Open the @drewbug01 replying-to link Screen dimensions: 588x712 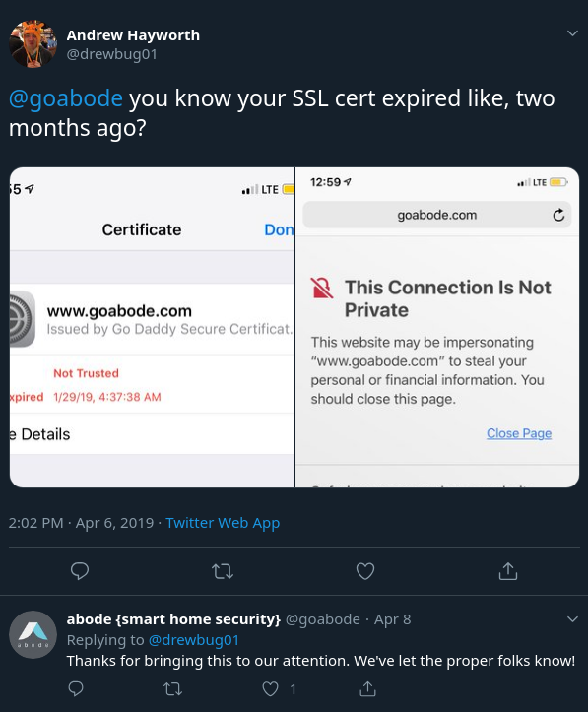click(193, 640)
